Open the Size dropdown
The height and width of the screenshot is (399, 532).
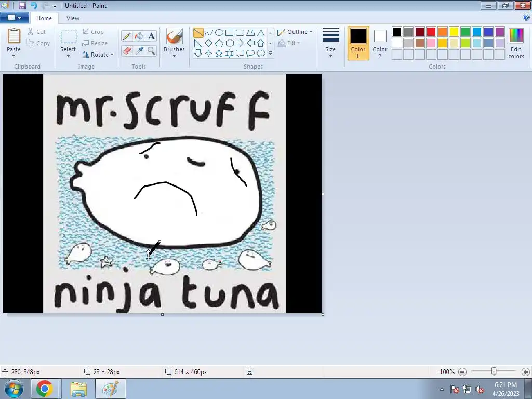(330, 43)
